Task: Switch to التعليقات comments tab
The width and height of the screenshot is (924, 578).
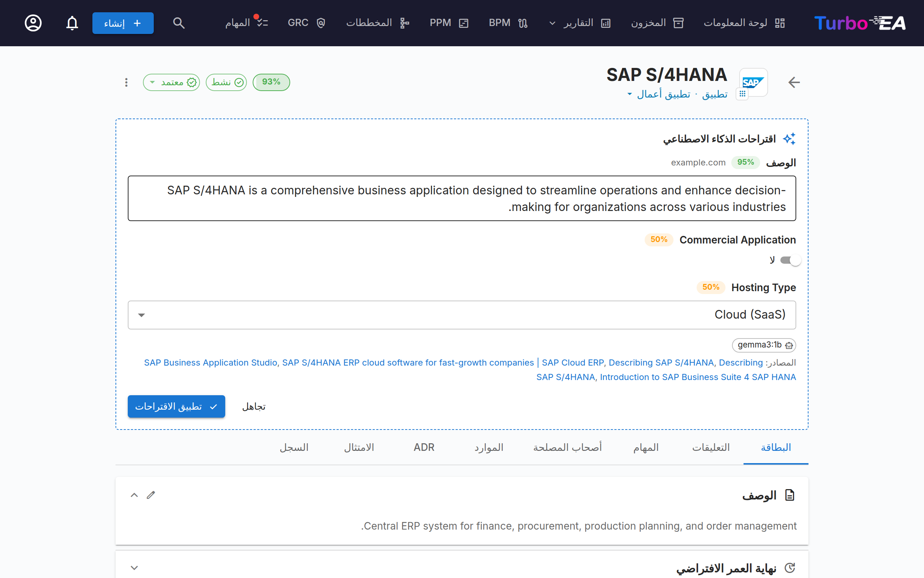Action: 711,448
